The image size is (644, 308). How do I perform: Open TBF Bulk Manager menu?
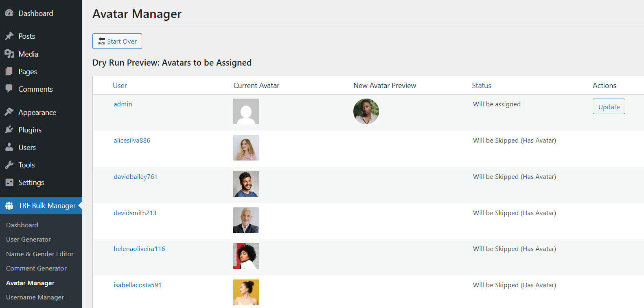click(x=47, y=206)
